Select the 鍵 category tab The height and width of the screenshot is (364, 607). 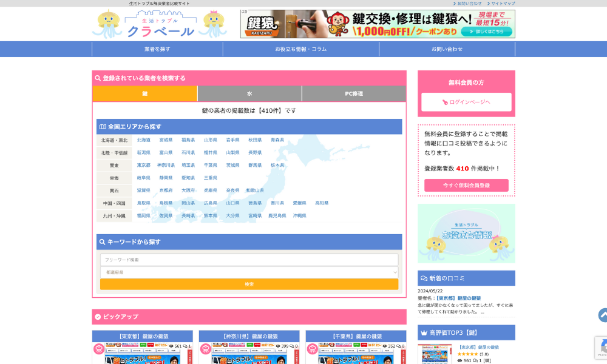[145, 93]
